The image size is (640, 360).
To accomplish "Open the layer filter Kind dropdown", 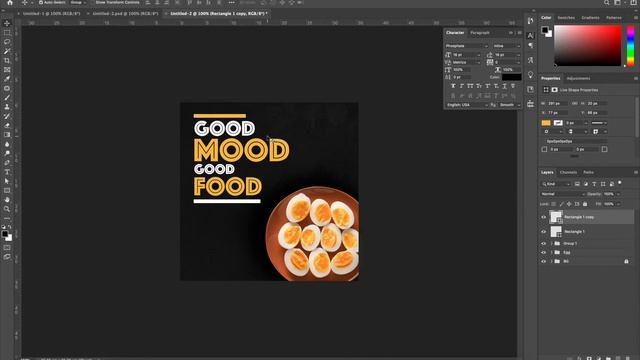I will coord(556,184).
